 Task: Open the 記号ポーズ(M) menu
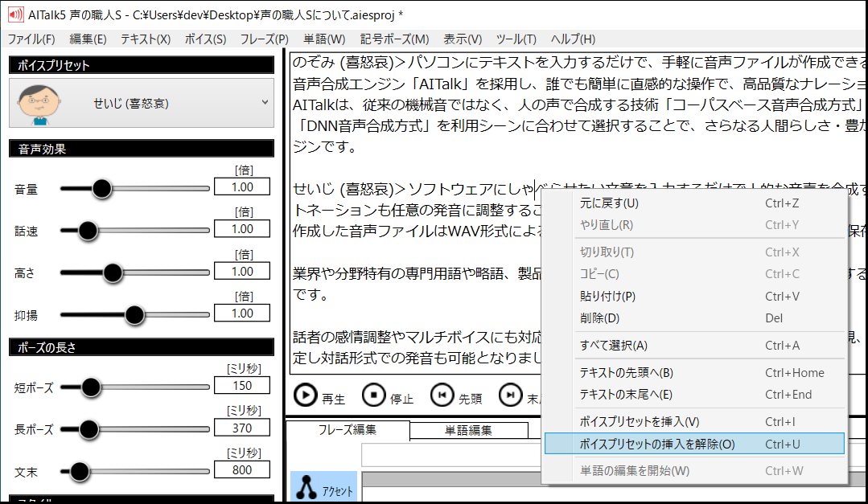395,39
